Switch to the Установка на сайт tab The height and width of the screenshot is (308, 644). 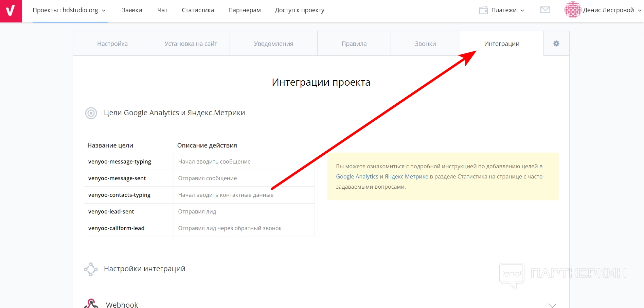(x=191, y=44)
